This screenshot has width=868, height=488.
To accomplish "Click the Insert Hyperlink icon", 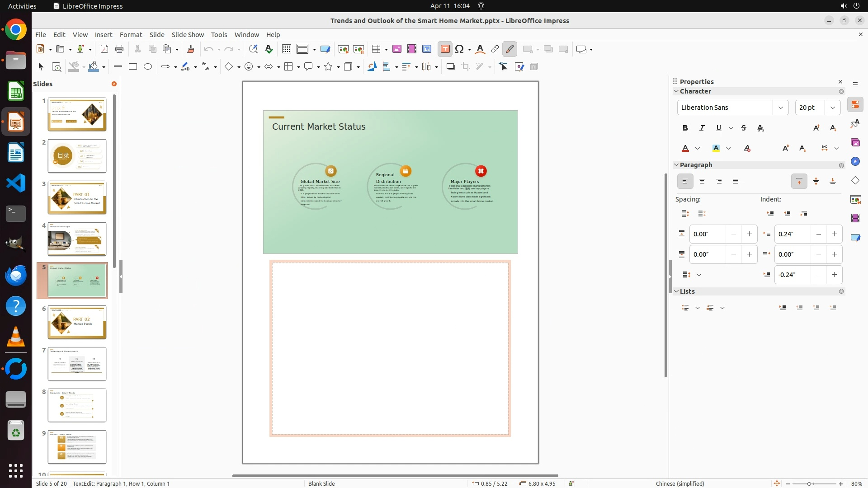I will pyautogui.click(x=495, y=49).
